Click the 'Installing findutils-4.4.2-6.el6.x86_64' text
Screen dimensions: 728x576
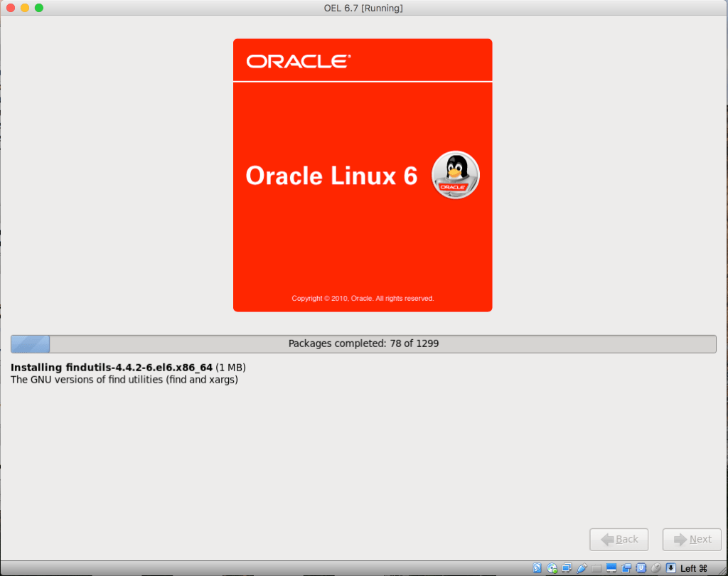pyautogui.click(x=112, y=368)
